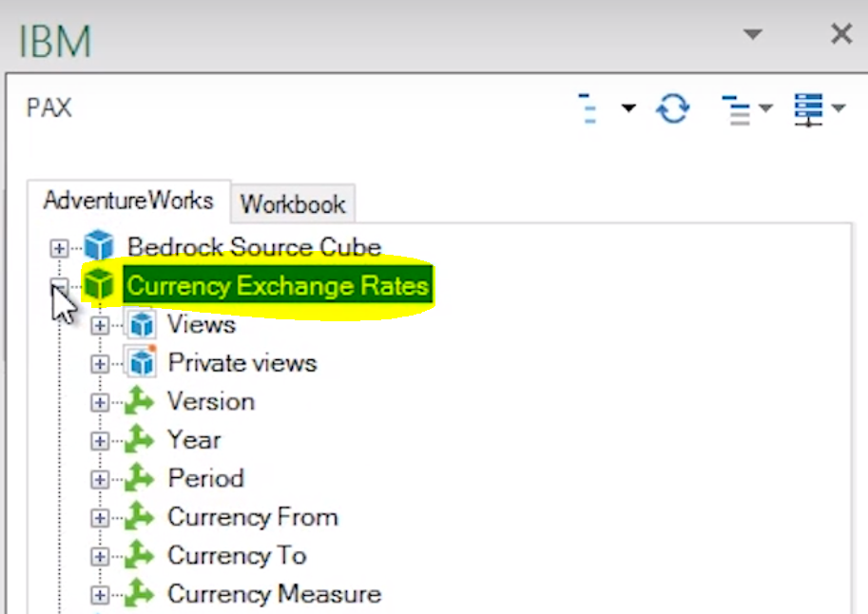This screenshot has width=868, height=614.
Task: Expand the Currency To dimension
Action: [x=100, y=556]
